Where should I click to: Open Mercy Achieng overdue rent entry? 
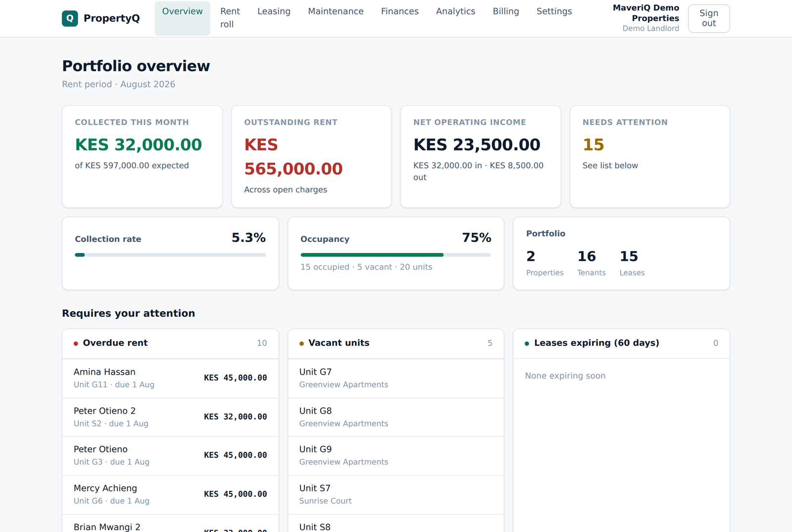[170, 494]
